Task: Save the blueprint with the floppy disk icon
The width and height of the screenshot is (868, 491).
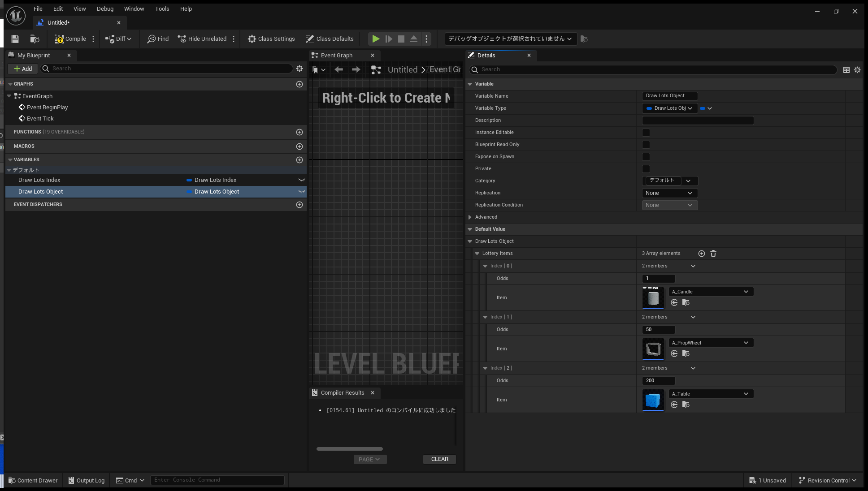Action: pyautogui.click(x=15, y=39)
